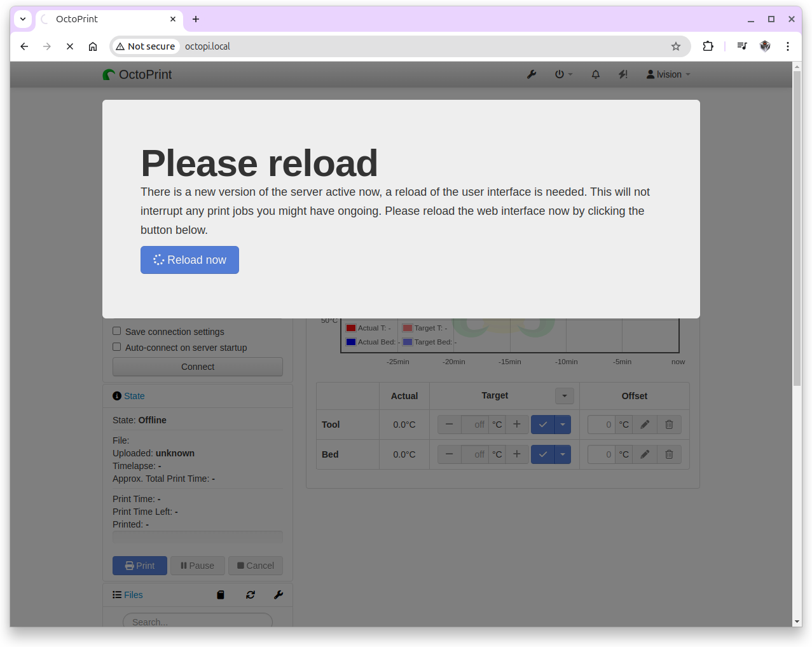
Task: Increase Bed target temperature
Action: (517, 454)
